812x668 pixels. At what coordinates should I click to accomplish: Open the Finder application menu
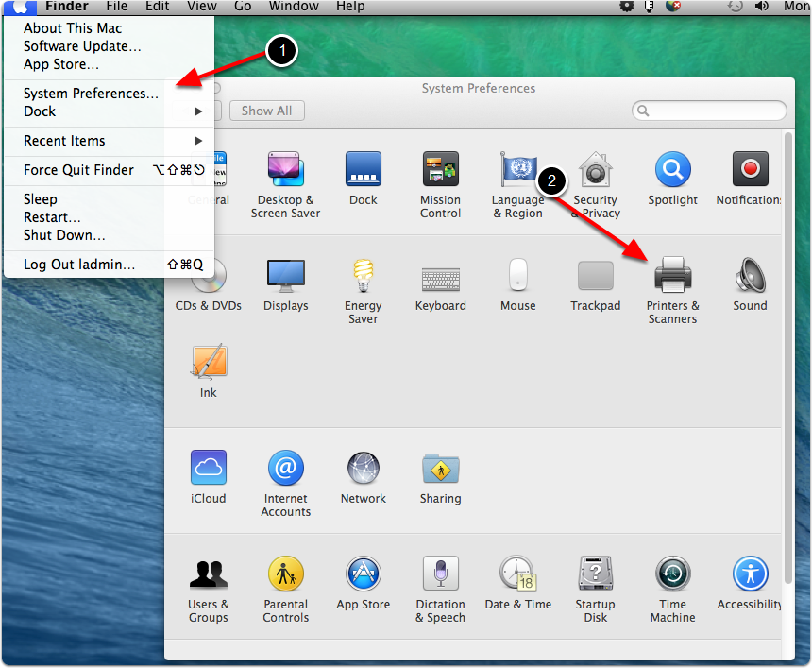coord(67,7)
